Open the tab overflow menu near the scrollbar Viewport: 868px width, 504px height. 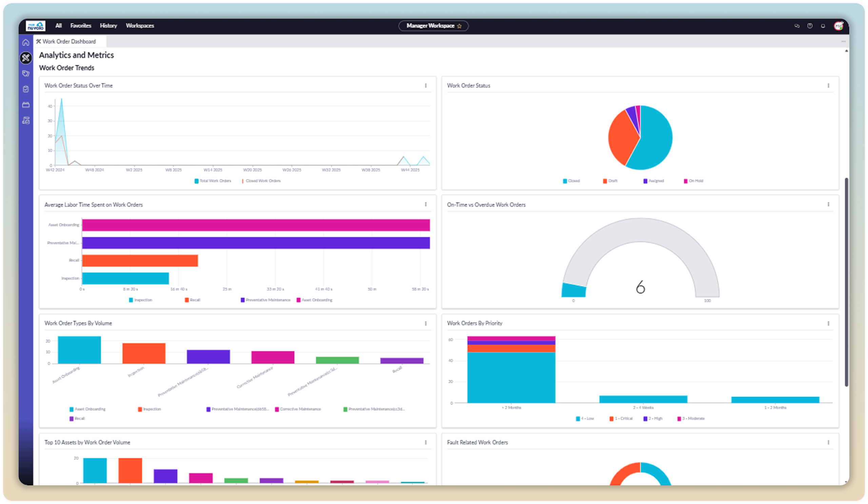coord(844,41)
